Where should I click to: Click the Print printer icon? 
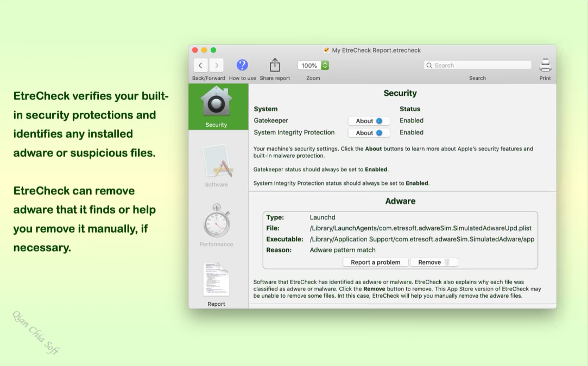545,65
